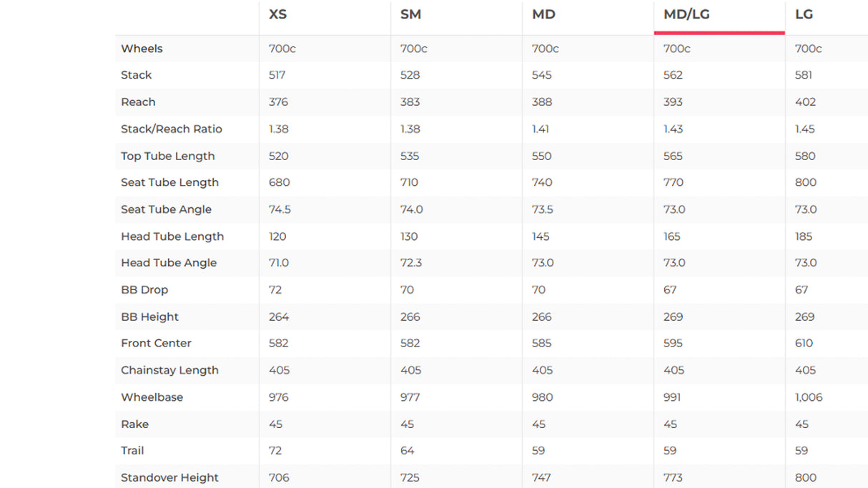868x488 pixels.
Task: Select the MD/LG stack value 562
Action: coord(673,75)
